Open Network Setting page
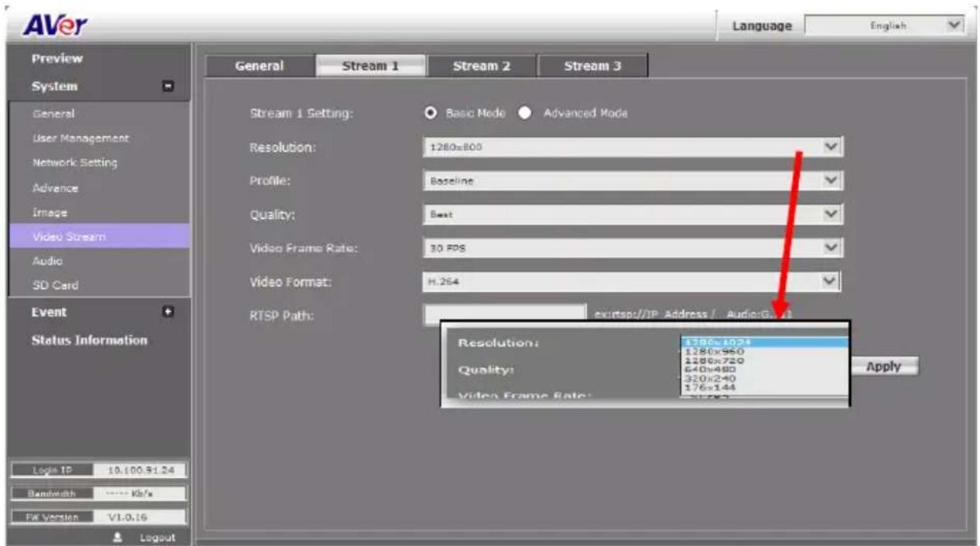 75,163
